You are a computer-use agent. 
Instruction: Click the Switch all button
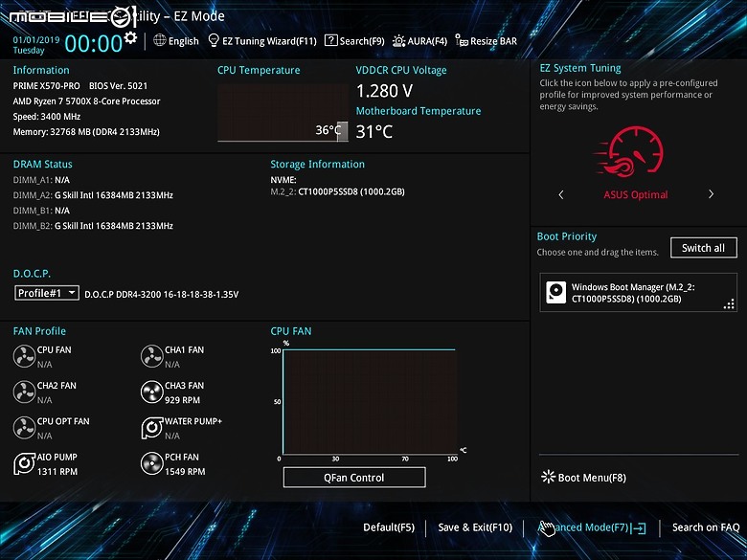point(703,248)
